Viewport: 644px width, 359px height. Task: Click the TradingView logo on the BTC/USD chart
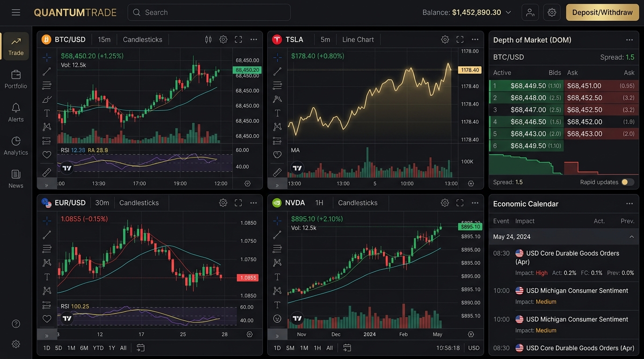point(67,168)
